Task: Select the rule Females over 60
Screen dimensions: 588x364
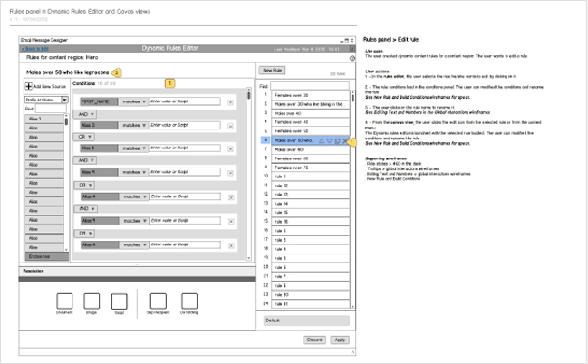Action: tap(311, 158)
